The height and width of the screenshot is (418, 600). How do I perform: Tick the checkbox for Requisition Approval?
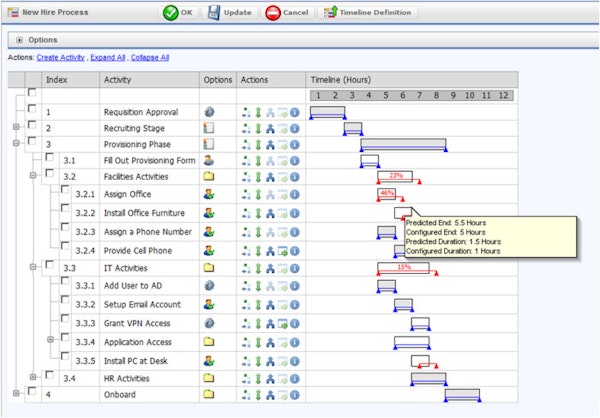point(32,109)
